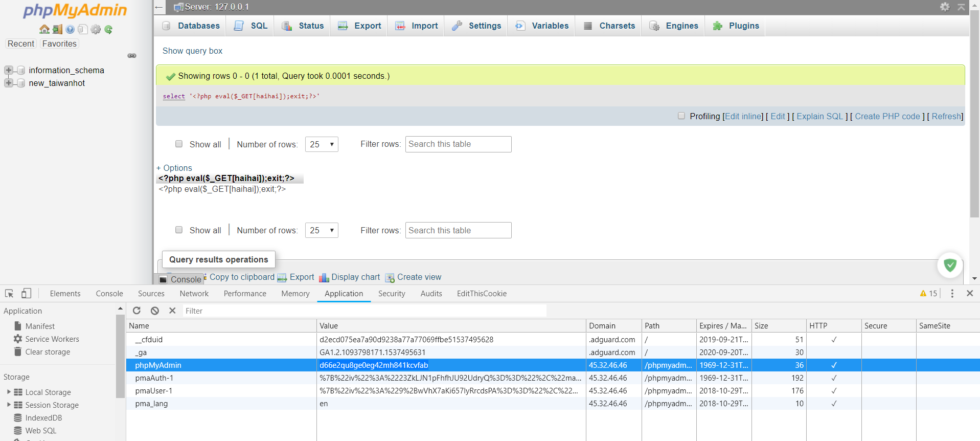Image resolution: width=980 pixels, height=441 pixels.
Task: Tick the Show all checkbox below results
Action: point(179,230)
